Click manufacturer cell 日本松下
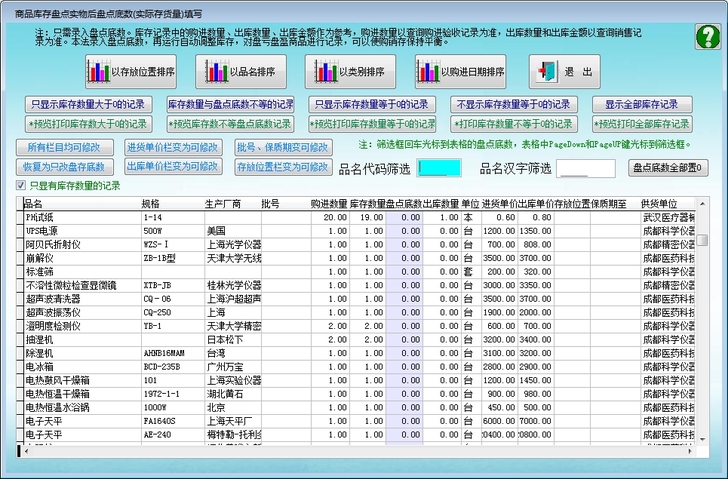 pyautogui.click(x=233, y=340)
